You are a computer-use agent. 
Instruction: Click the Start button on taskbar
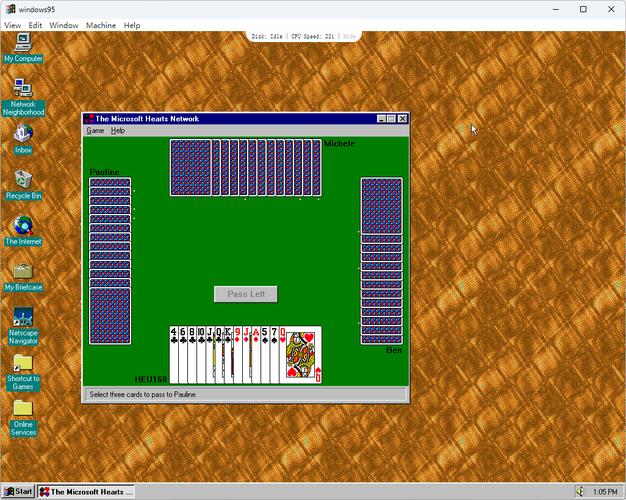pyautogui.click(x=18, y=492)
